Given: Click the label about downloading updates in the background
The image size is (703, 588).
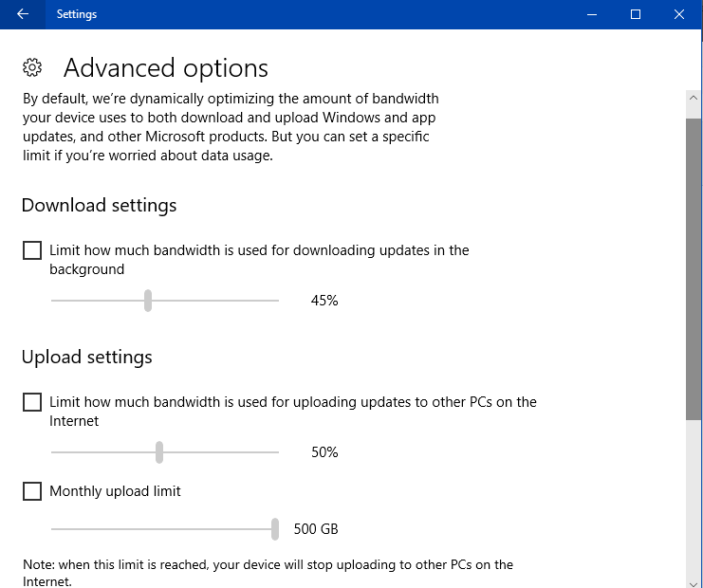Looking at the screenshot, I should coord(259,260).
